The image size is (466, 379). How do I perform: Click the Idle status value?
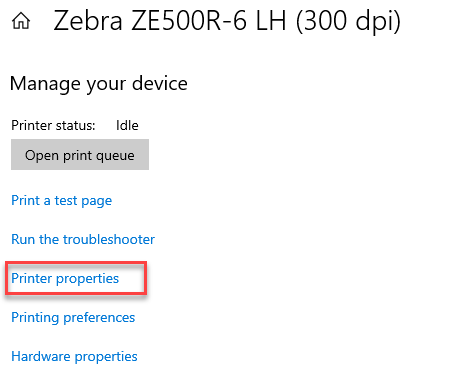[x=127, y=125]
